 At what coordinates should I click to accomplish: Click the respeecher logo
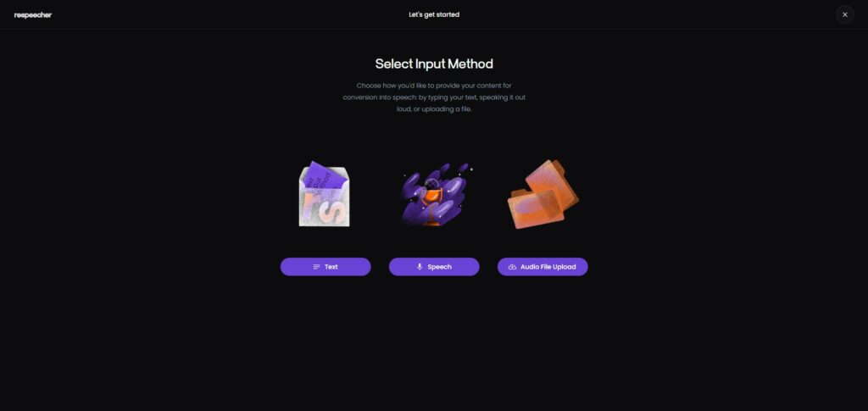pos(33,15)
